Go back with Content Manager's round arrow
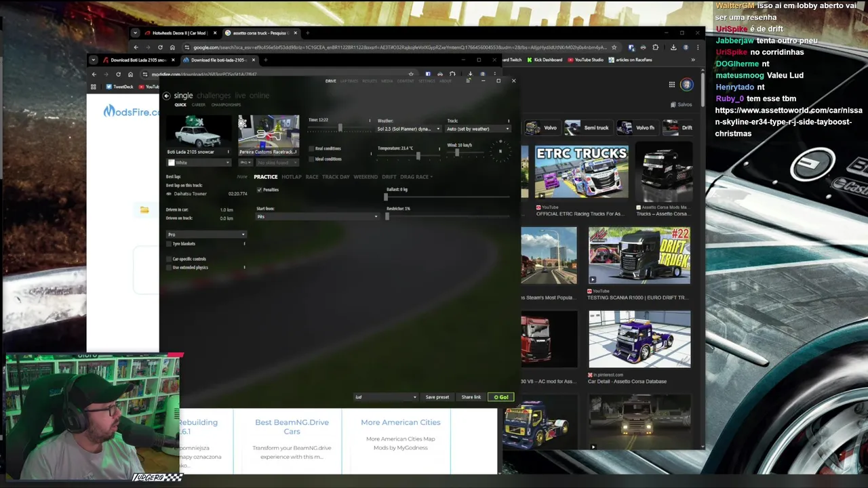Image resolution: width=868 pixels, height=488 pixels. pyautogui.click(x=166, y=96)
